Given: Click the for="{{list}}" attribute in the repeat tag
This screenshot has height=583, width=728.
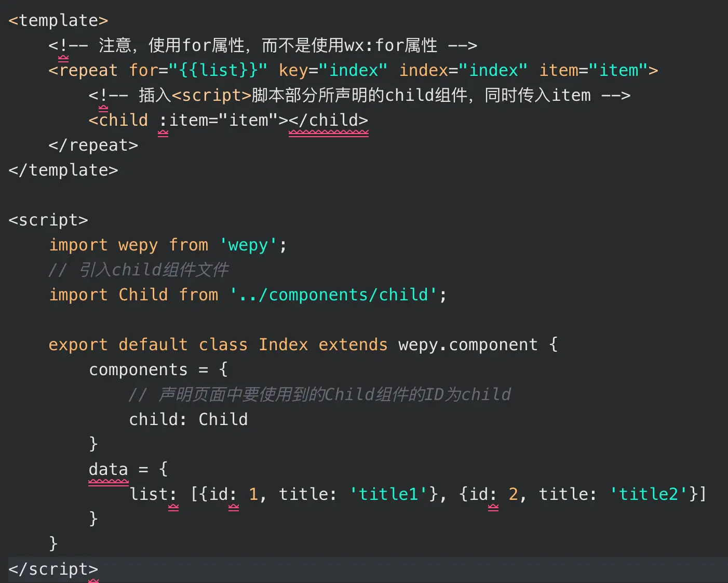Looking at the screenshot, I should click(198, 70).
